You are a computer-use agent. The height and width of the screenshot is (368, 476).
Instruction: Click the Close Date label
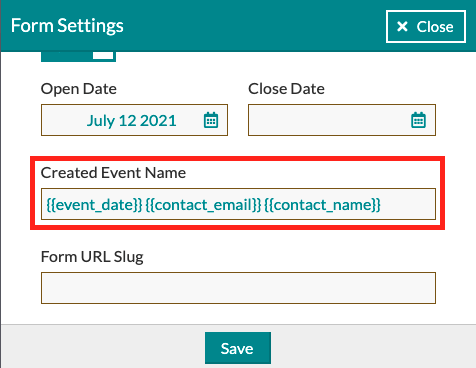coord(286,89)
